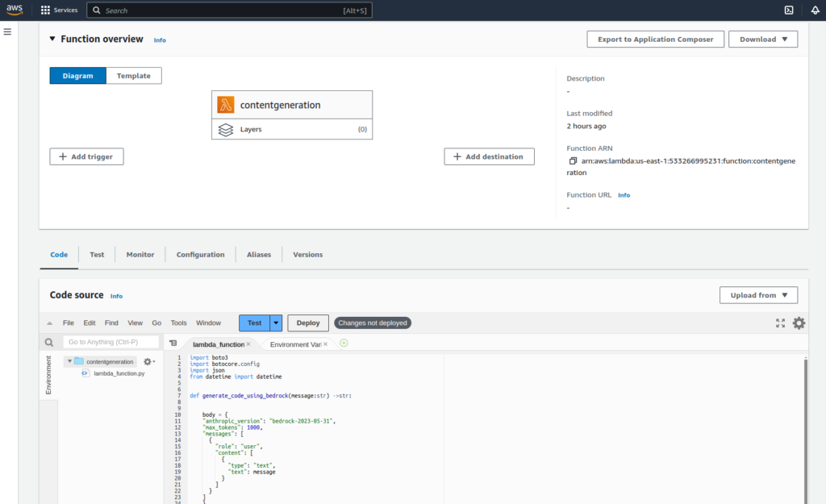The height and width of the screenshot is (504, 826).
Task: Click the Layers row label
Action: 251,129
